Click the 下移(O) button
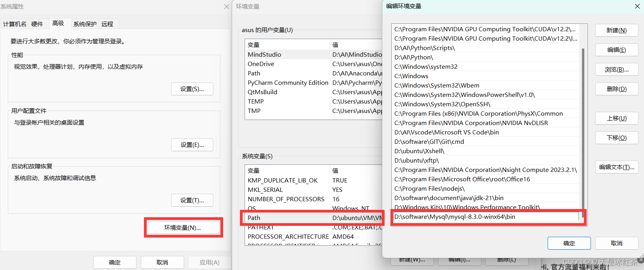Image resolution: width=644 pixels, height=270 pixels. click(x=617, y=138)
